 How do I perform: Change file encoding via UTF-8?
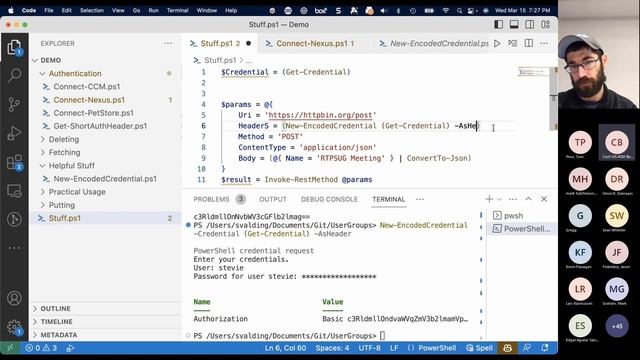[369, 348]
